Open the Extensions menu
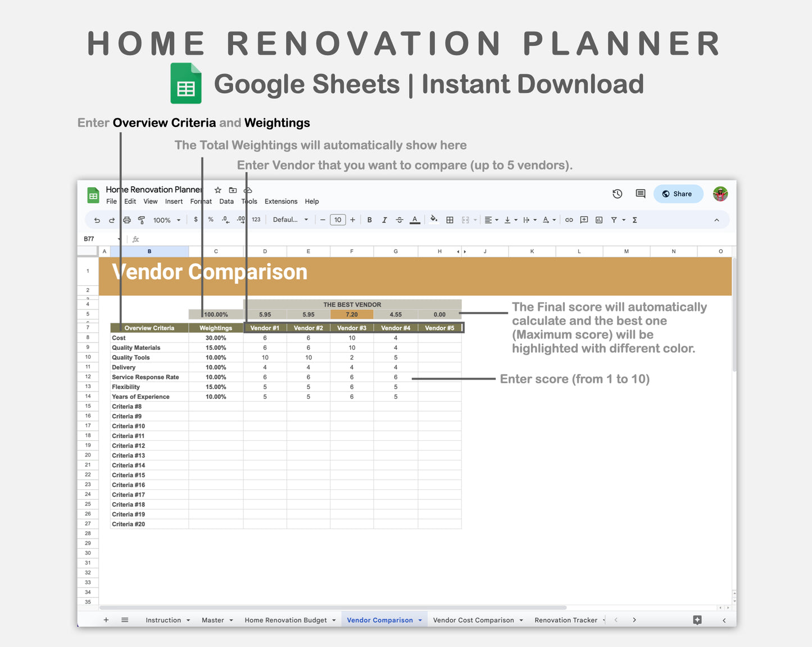The image size is (812, 647). tap(281, 201)
